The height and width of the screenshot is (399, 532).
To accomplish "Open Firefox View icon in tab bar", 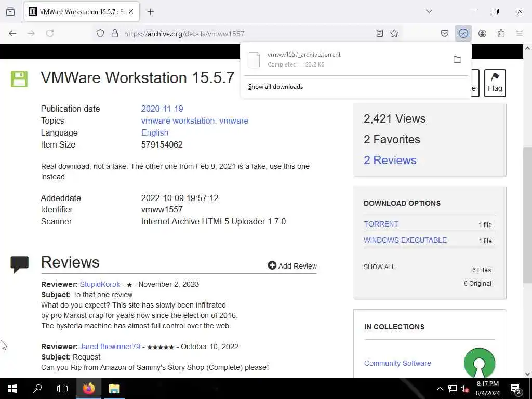I will click(10, 11).
